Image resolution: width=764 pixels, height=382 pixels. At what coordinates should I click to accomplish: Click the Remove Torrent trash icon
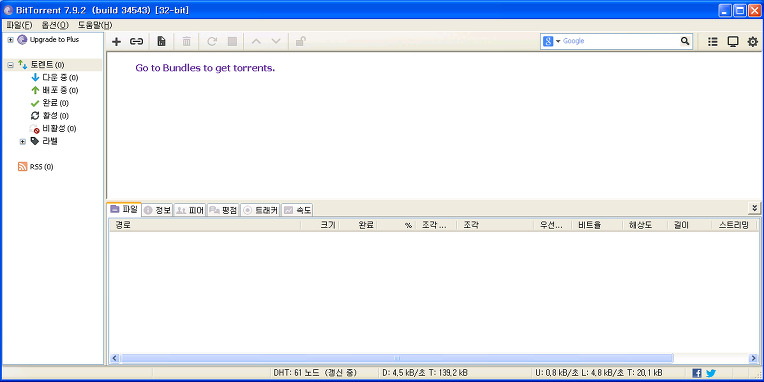click(187, 42)
